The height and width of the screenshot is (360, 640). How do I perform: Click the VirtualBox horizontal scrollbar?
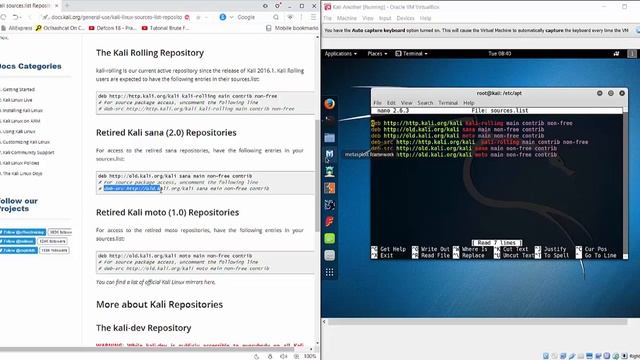pos(477,322)
